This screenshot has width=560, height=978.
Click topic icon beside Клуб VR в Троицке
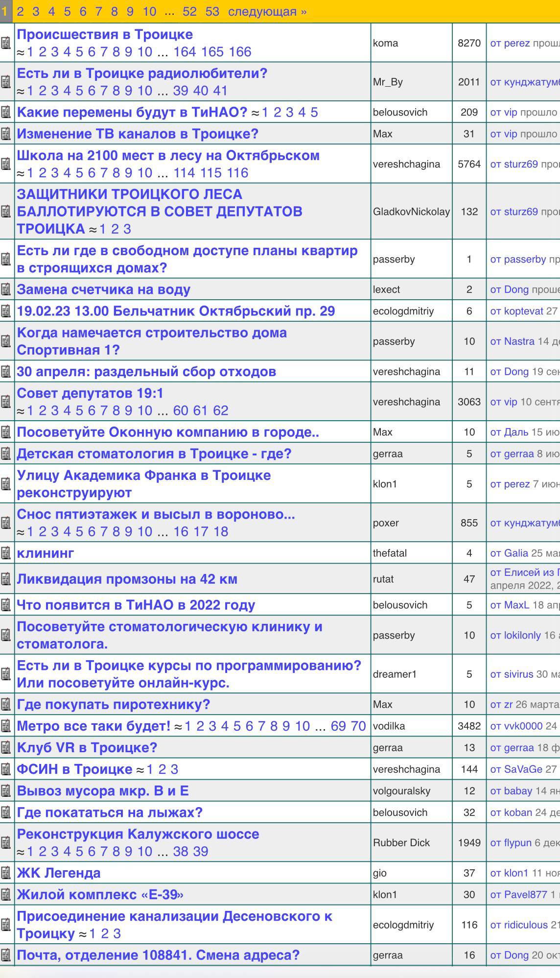point(6,748)
